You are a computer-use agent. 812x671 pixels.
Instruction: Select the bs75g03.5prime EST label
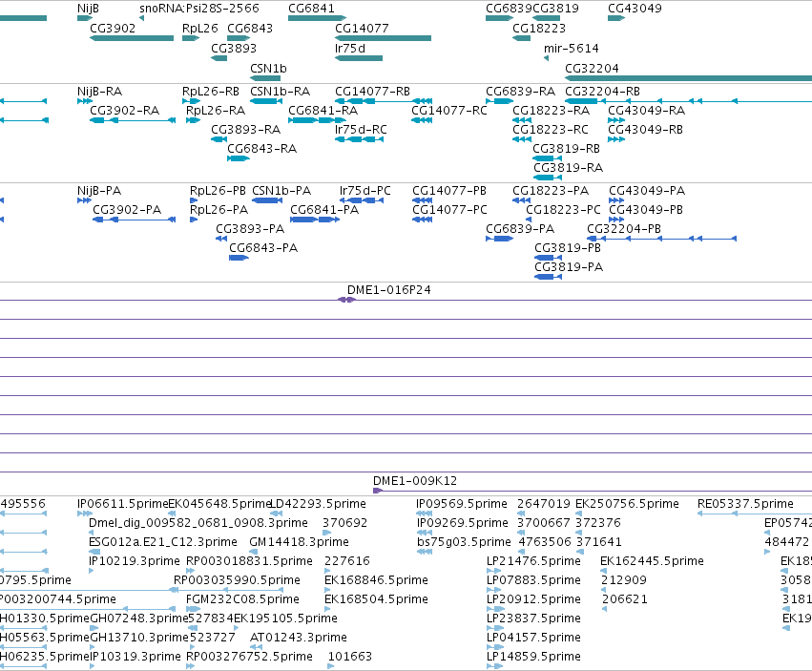(464, 542)
